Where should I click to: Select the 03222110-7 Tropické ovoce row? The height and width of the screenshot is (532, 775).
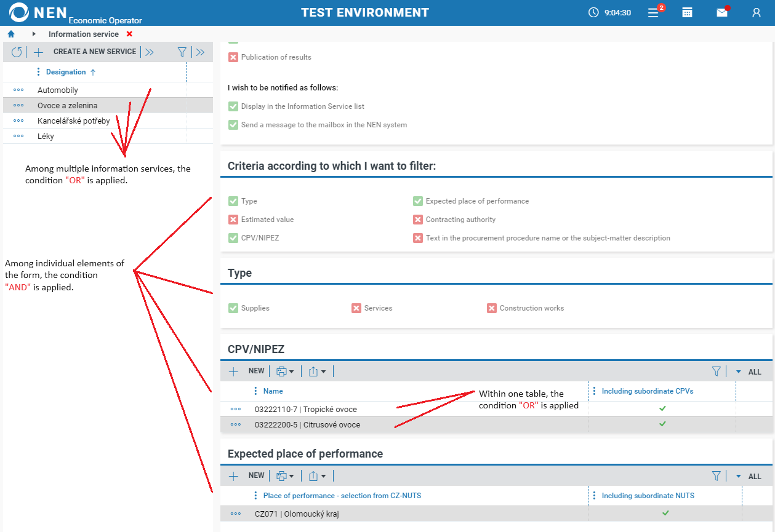pos(306,409)
